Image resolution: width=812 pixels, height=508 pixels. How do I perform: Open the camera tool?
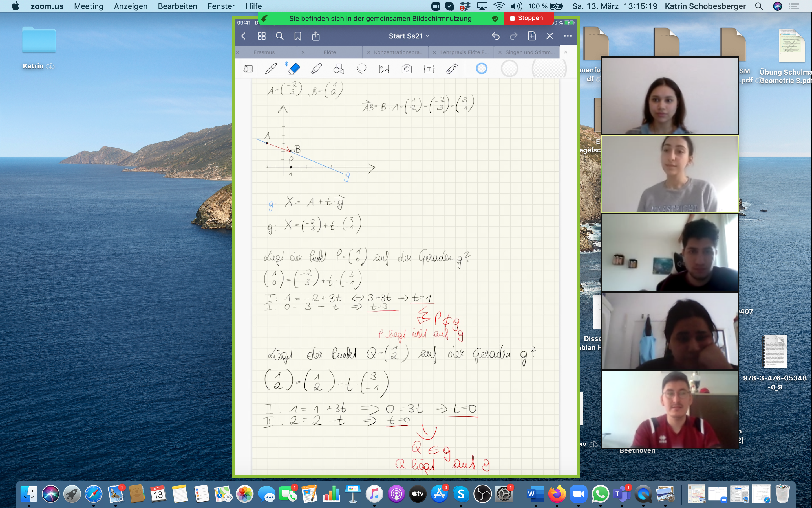pyautogui.click(x=407, y=69)
